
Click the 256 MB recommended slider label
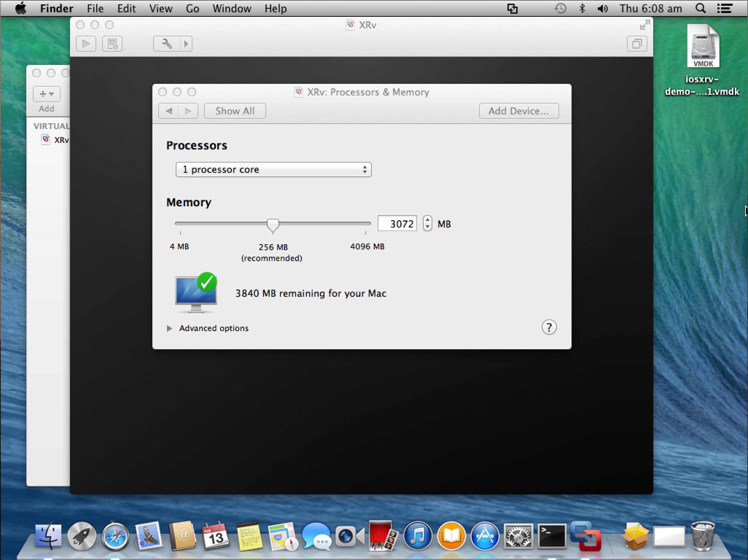[x=272, y=253]
